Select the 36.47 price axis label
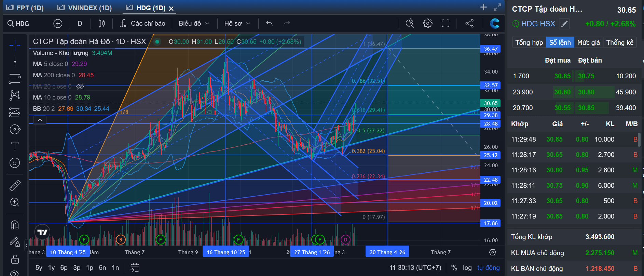Image resolution: width=644 pixels, height=276 pixels. pos(491,49)
